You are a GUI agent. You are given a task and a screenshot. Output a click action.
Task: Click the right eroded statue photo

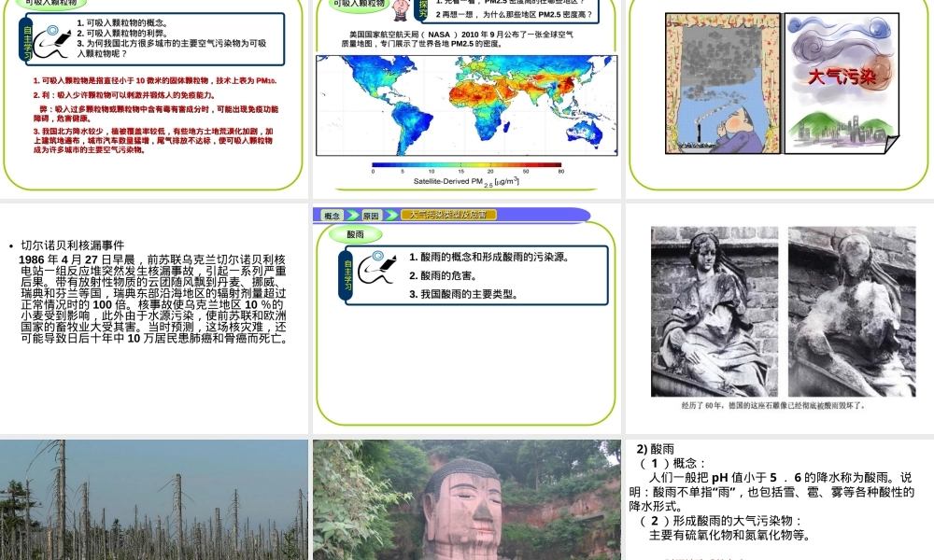(x=852, y=311)
